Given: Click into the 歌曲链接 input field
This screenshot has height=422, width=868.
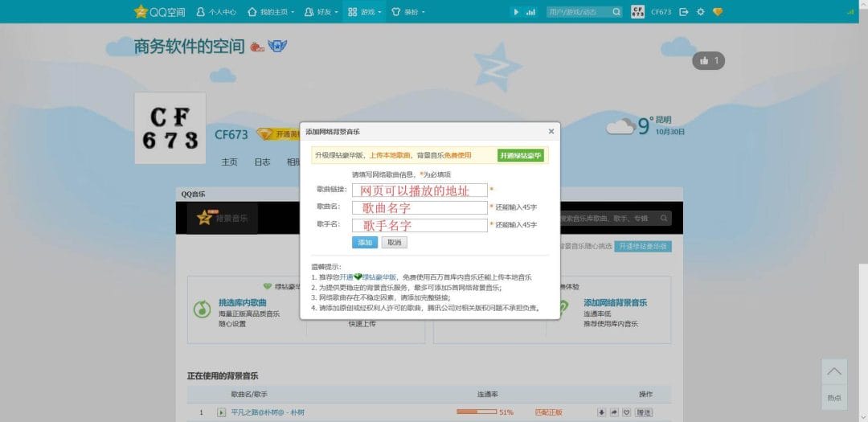Looking at the screenshot, I should [420, 190].
